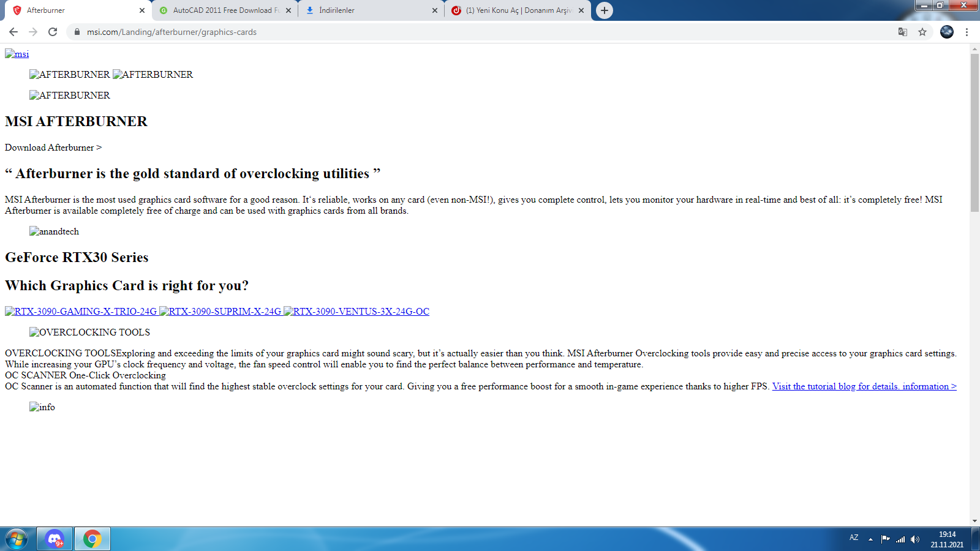Close the İndirilenler tab

[x=435, y=10]
